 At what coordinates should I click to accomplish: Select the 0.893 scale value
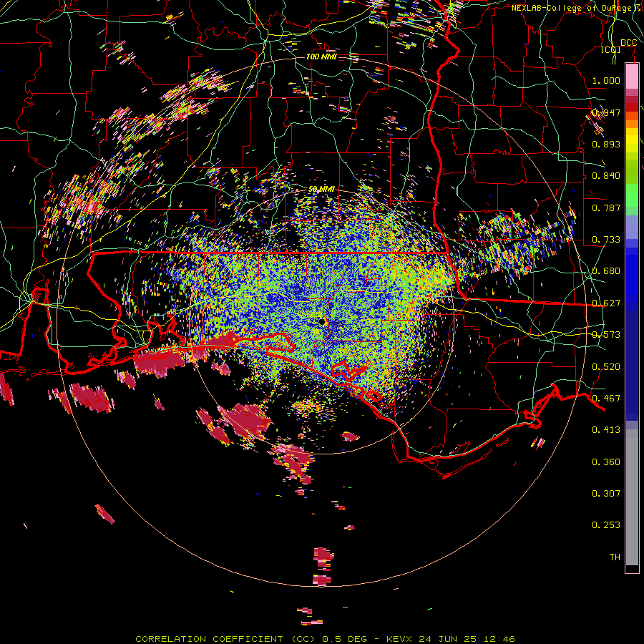606,144
